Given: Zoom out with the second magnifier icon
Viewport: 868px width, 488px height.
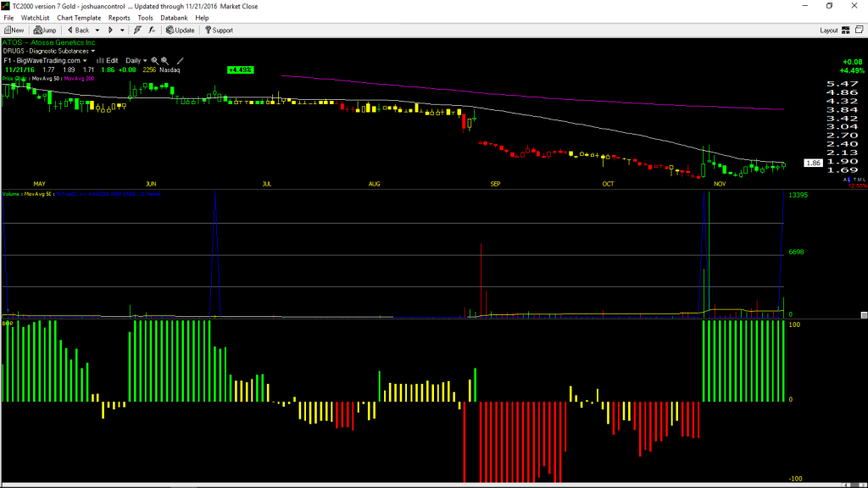Looking at the screenshot, I should 165,61.
